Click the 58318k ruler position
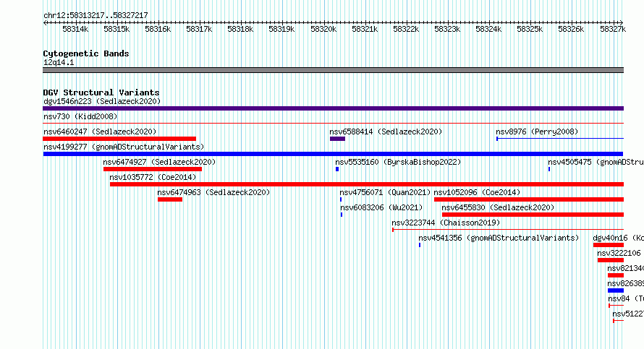This screenshot has width=644, height=349. coord(240,29)
